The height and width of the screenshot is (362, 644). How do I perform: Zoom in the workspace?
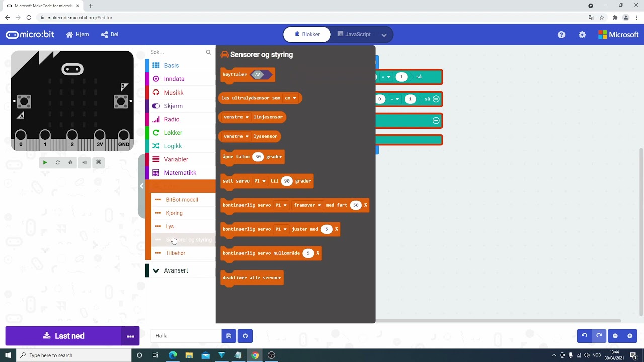click(630, 336)
